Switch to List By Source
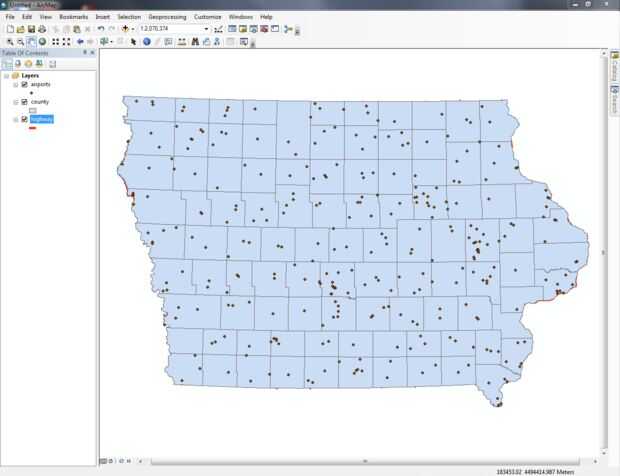 [x=18, y=64]
